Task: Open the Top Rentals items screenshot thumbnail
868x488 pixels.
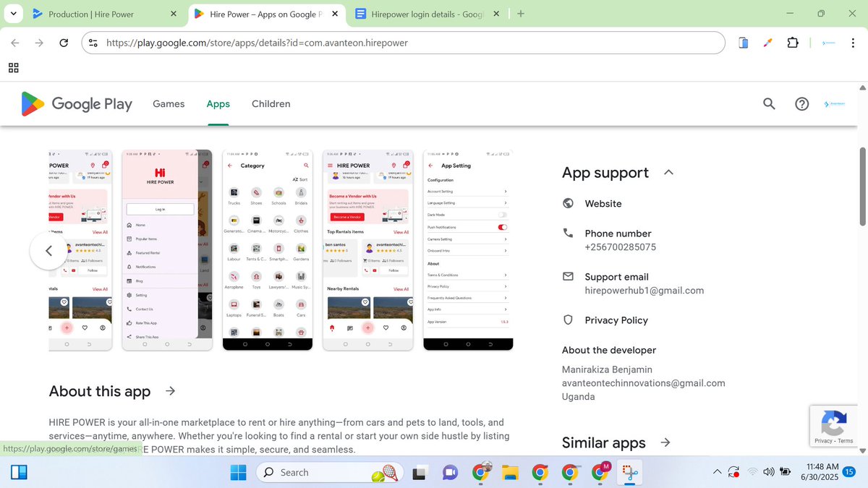Action: click(367, 250)
